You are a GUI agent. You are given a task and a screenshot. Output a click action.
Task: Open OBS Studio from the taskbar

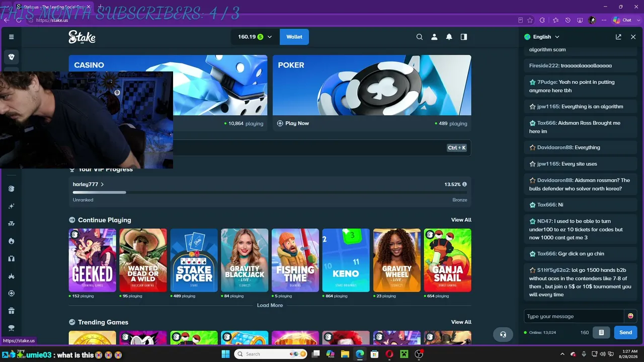419,354
